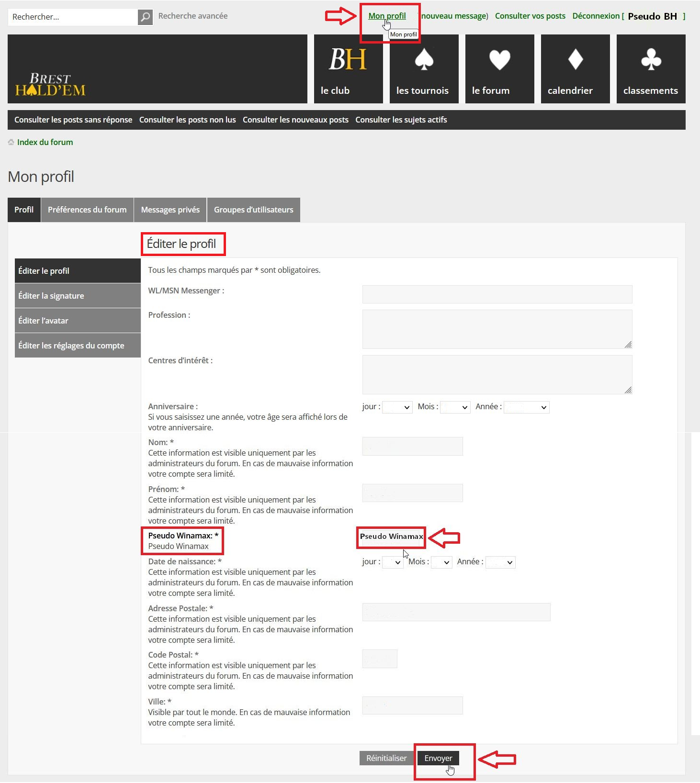The width and height of the screenshot is (700, 783).
Task: Click the home icon beside Index du forum
Action: point(11,142)
